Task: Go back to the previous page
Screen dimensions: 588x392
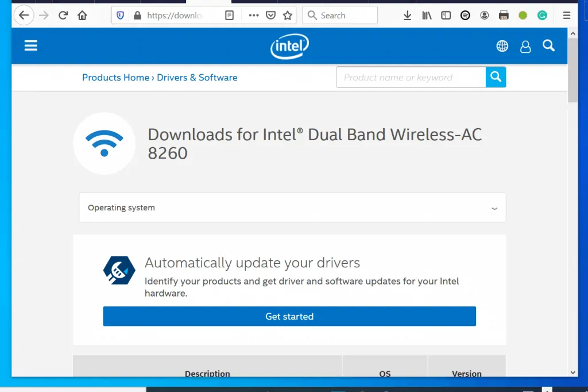Action: coord(24,16)
